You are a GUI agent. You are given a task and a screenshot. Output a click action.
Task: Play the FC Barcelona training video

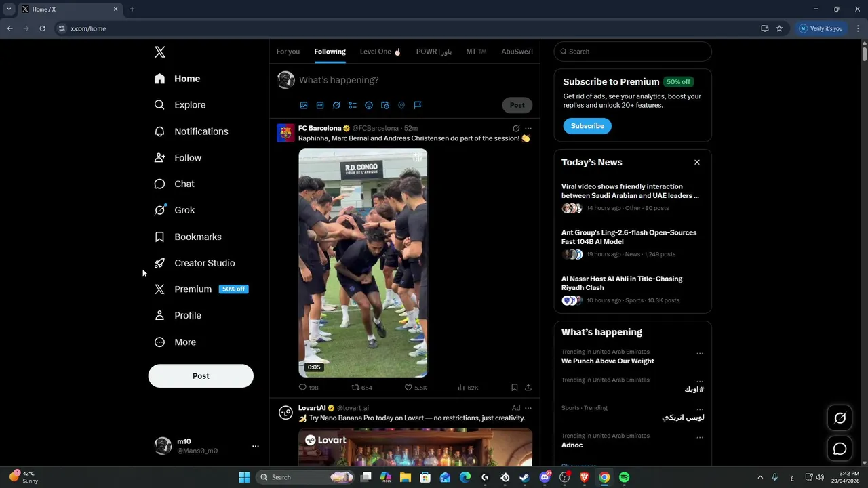pyautogui.click(x=363, y=263)
